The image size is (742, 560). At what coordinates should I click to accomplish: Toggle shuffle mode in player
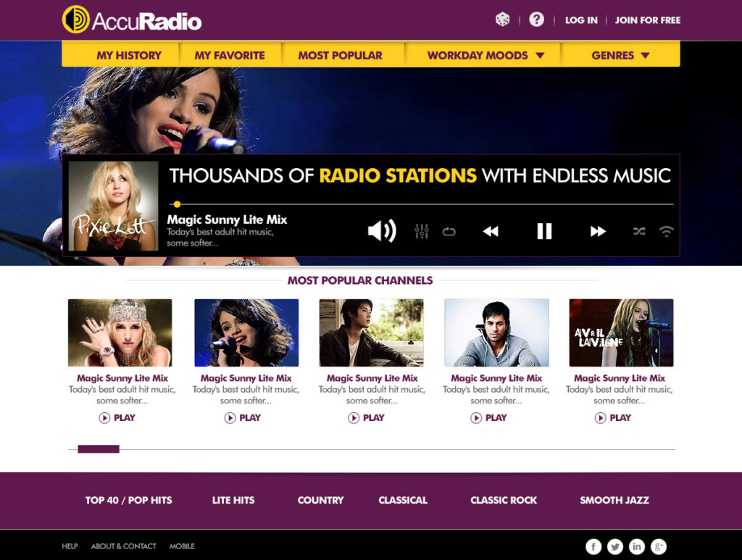coord(639,231)
